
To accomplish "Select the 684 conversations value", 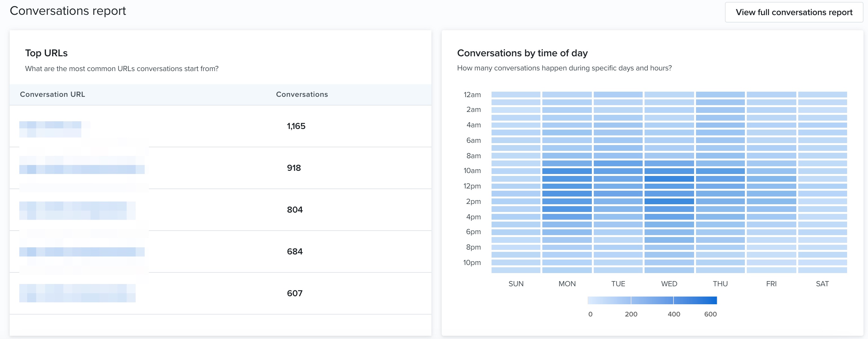I will (295, 252).
